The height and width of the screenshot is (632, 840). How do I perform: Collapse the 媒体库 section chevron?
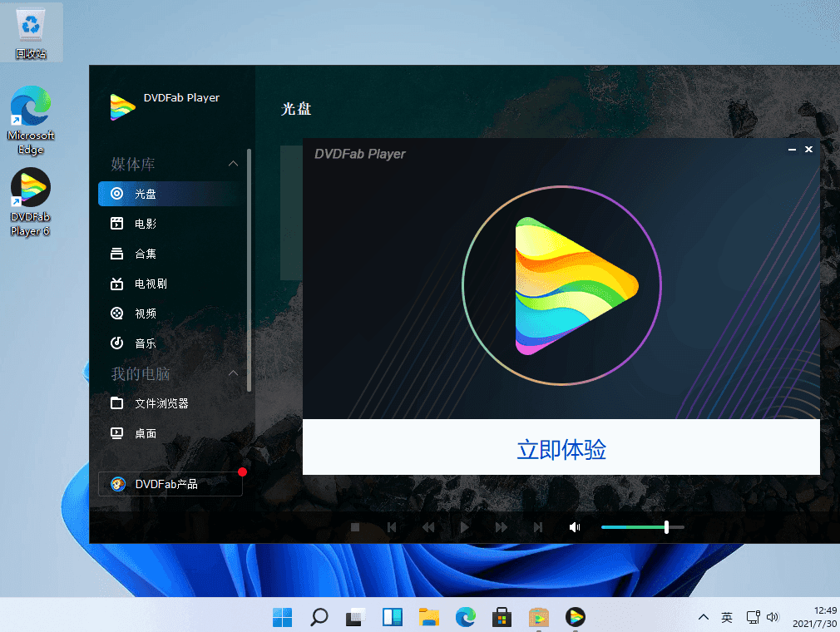pos(233,163)
